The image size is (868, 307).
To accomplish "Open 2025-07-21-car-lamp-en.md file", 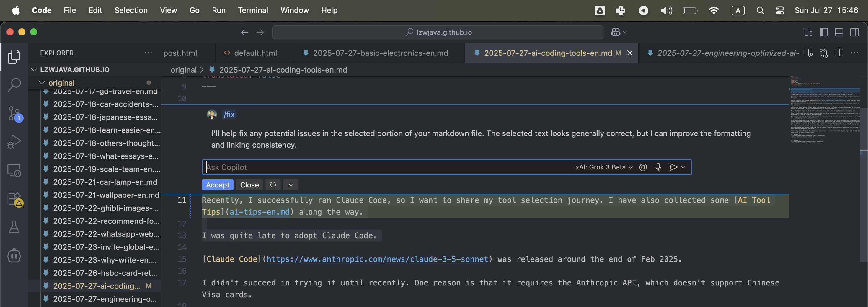I will point(105,182).
